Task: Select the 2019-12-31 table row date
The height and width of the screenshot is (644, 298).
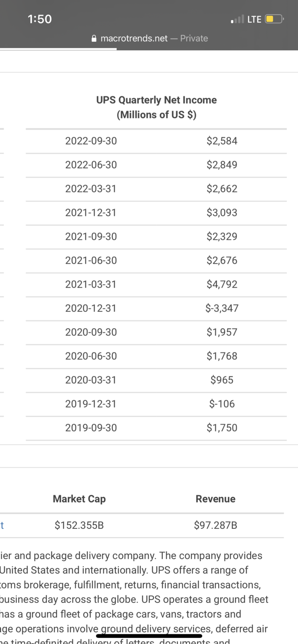Action: (91, 404)
